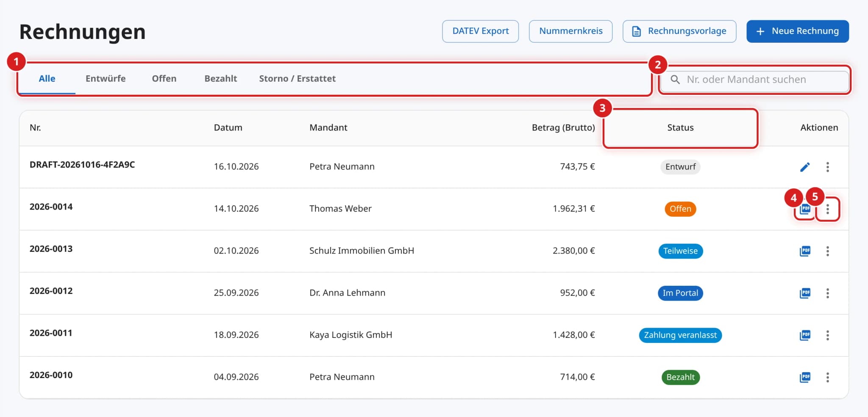
Task: Click the Im Portal status badge
Action: click(680, 293)
